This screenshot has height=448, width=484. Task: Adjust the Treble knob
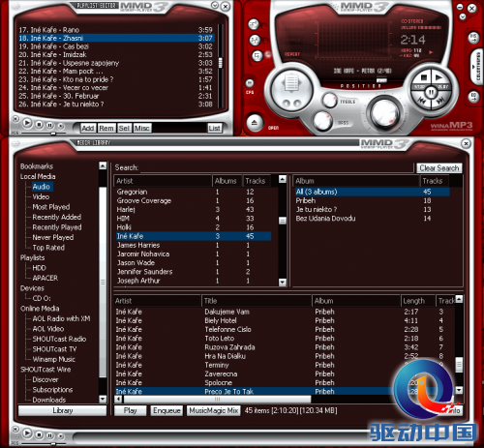pos(330,101)
